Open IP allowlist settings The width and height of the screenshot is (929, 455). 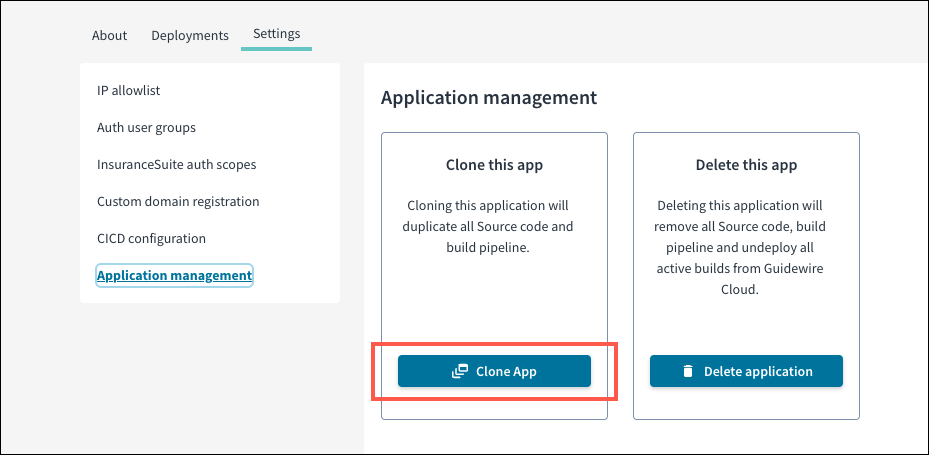[x=129, y=90]
